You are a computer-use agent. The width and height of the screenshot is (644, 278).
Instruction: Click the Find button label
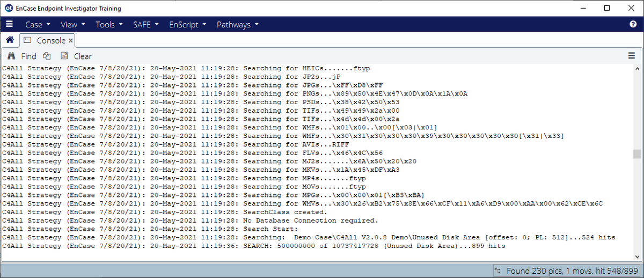point(29,56)
